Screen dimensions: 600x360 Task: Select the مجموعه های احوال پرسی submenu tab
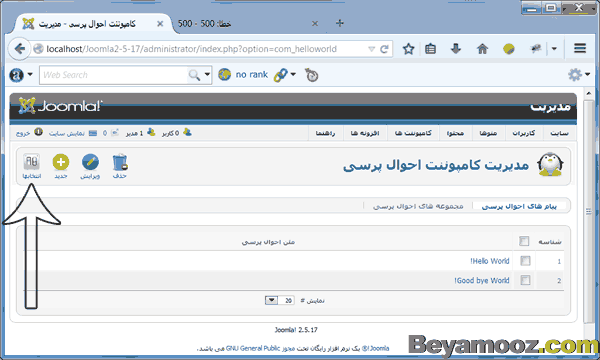point(418,206)
